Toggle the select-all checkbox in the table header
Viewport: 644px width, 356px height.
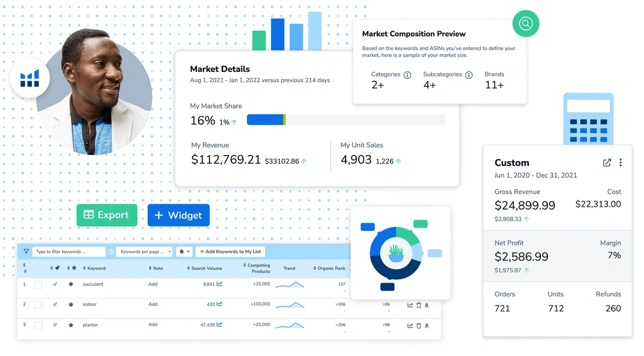coord(38,268)
